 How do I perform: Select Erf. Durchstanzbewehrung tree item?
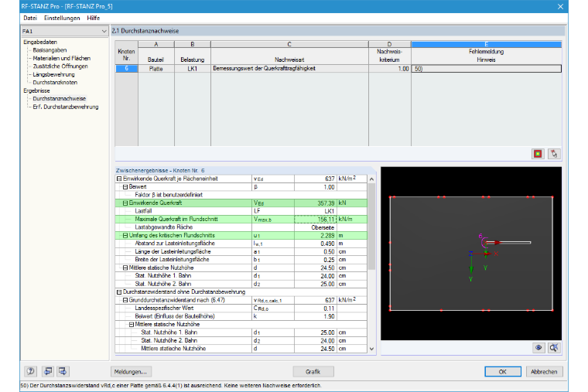(66, 107)
